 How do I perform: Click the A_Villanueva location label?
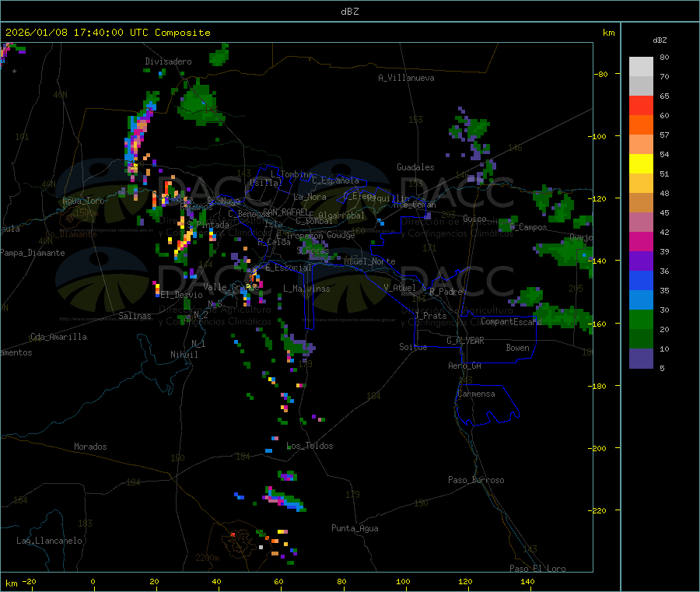click(x=406, y=78)
